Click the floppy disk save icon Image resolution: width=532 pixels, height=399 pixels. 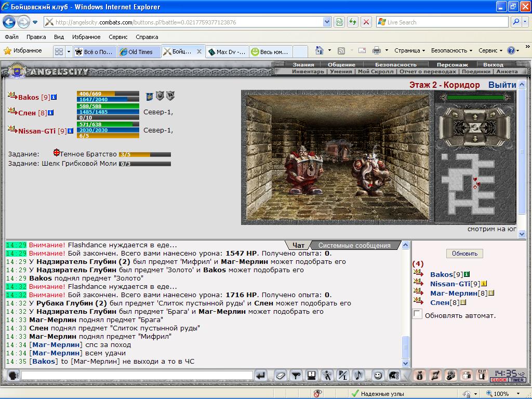312,376
